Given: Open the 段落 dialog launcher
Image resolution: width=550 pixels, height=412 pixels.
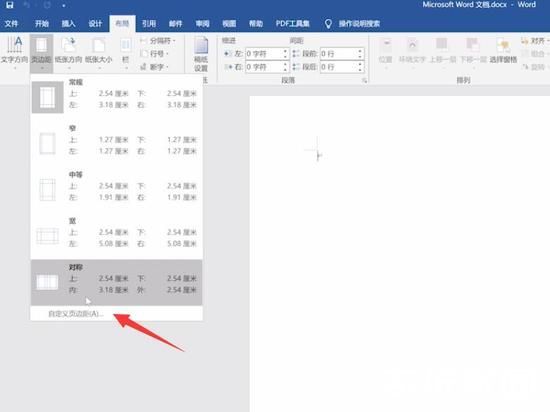Looking at the screenshot, I should (364, 81).
